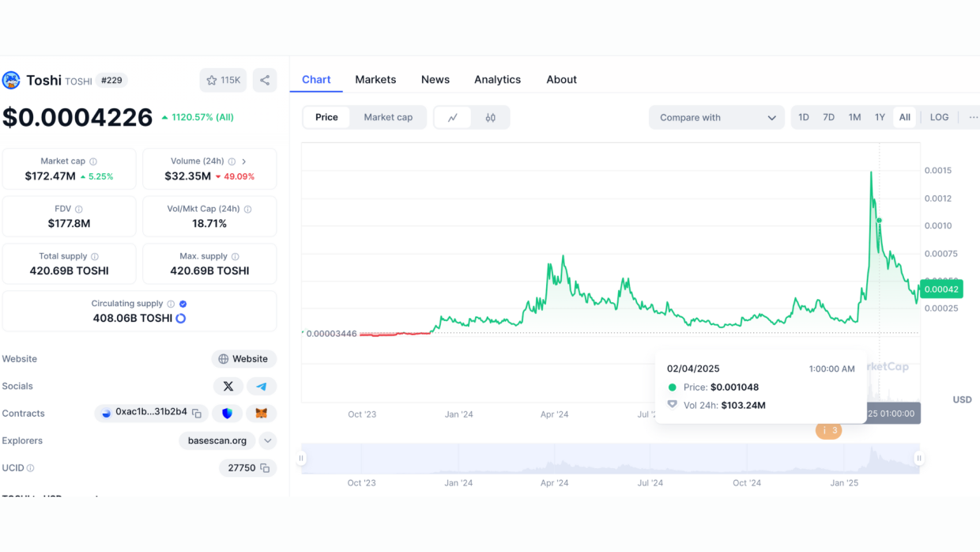Image resolution: width=980 pixels, height=552 pixels.
Task: Switch to the News tab
Action: [x=435, y=80]
